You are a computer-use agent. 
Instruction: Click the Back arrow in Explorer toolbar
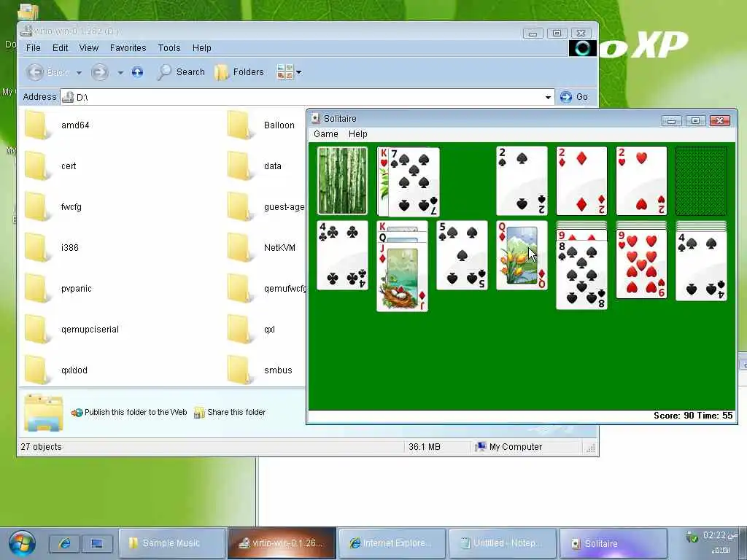[35, 72]
